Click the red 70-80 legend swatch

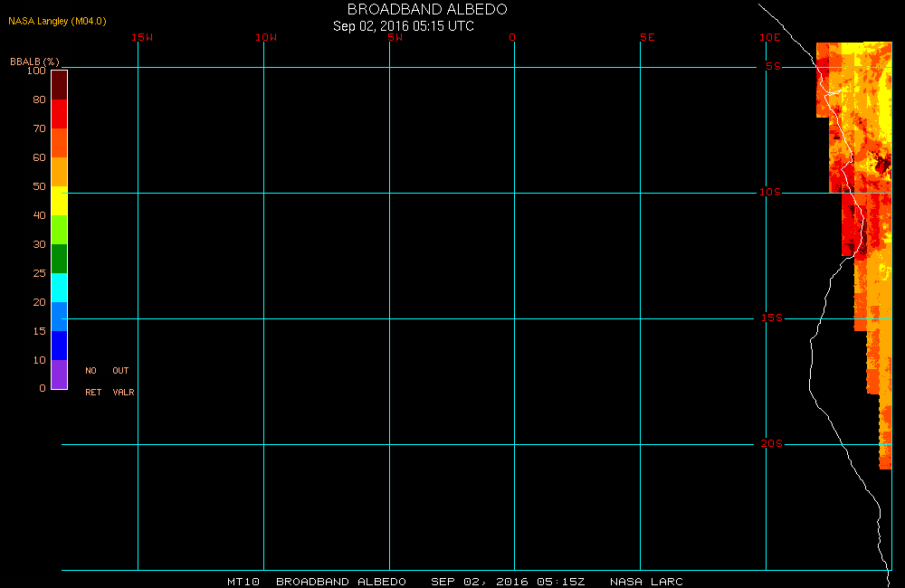pos(60,114)
